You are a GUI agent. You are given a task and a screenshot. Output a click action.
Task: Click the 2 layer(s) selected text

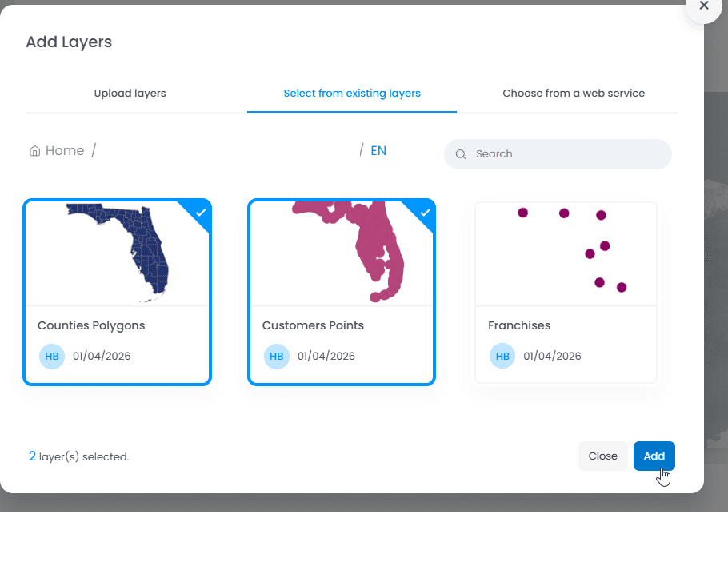click(x=78, y=456)
